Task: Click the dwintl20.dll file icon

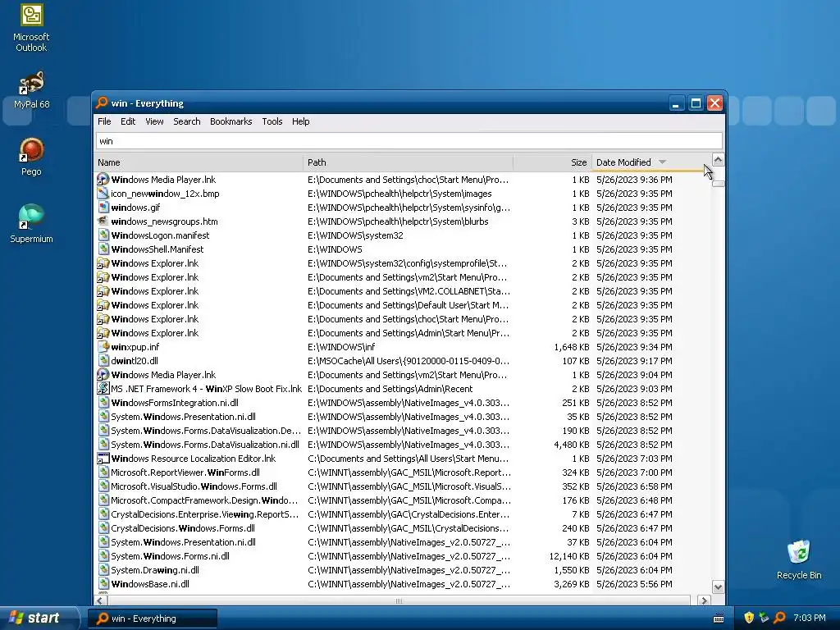Action: 103,361
